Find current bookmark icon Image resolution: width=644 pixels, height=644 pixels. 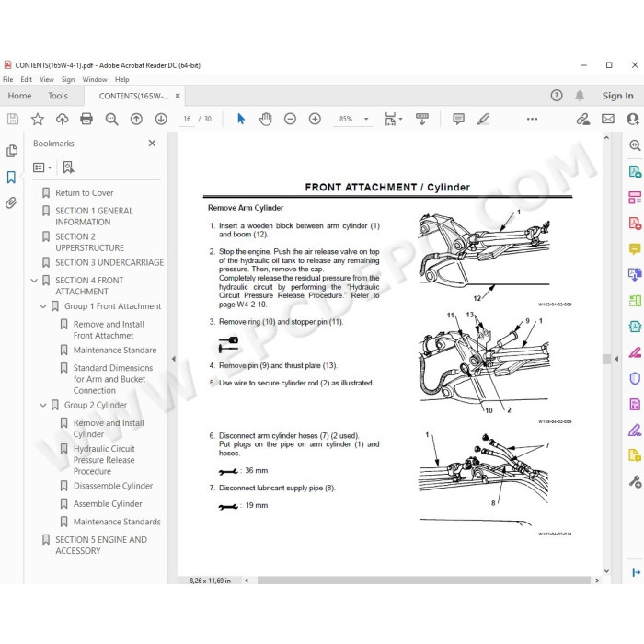[69, 167]
